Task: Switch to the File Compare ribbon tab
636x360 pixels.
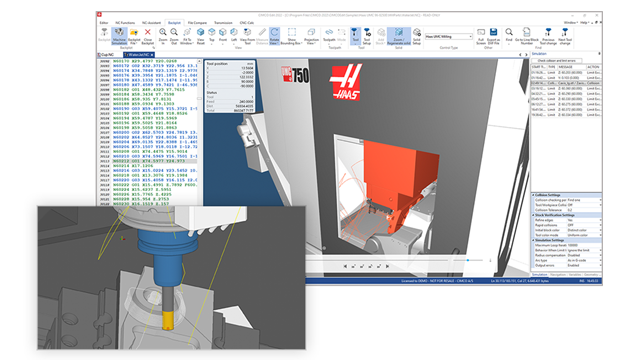Action: [197, 23]
